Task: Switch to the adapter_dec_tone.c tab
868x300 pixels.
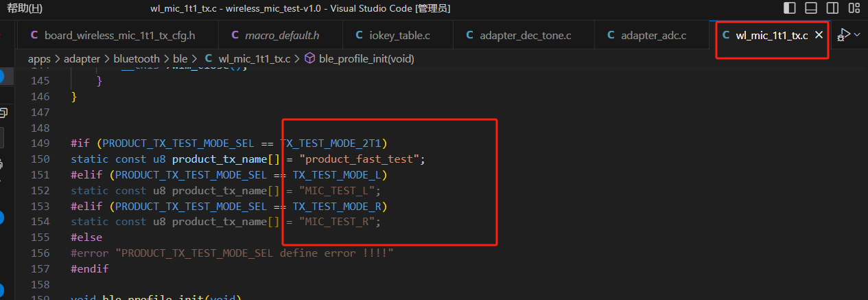Action: coord(526,35)
